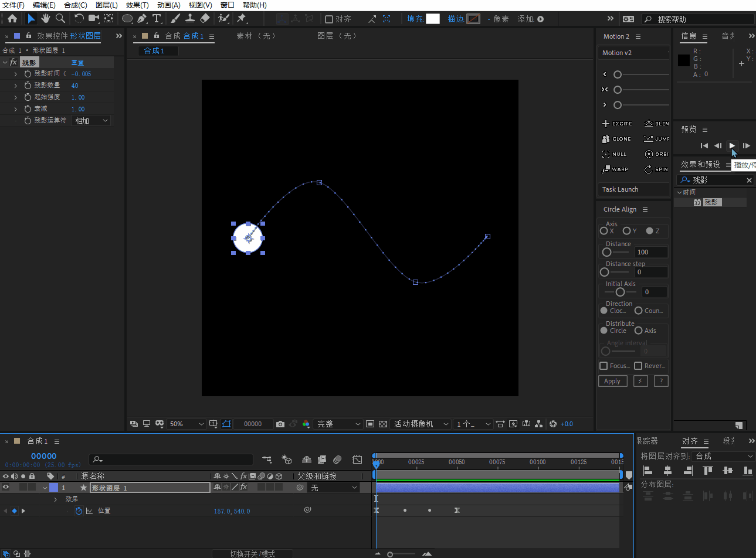
Task: Select the Clone Stamp tool
Action: [x=190, y=19]
